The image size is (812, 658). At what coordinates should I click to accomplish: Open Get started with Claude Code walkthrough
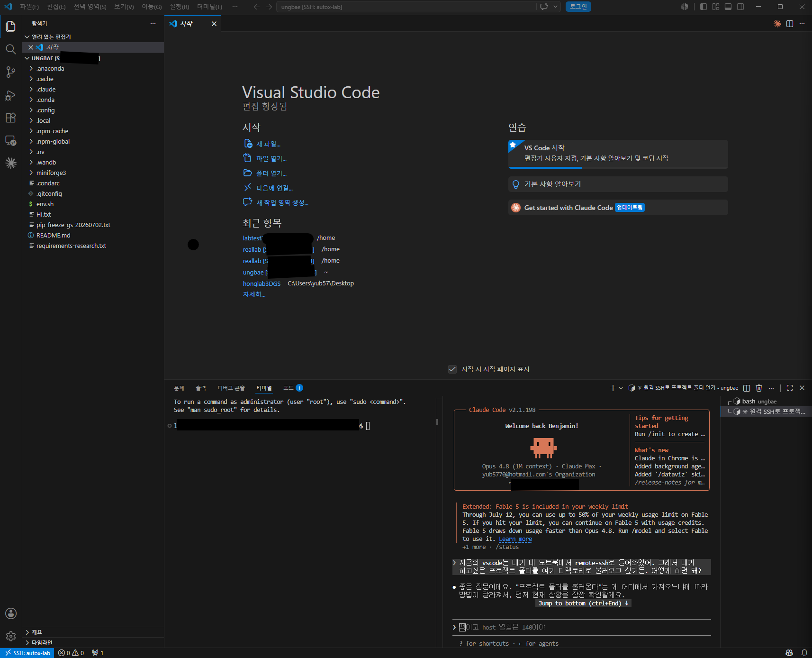(x=618, y=208)
